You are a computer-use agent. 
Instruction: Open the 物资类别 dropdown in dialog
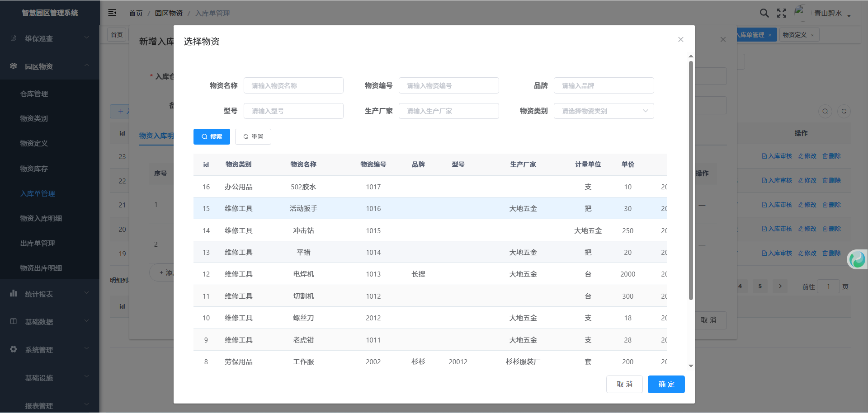pyautogui.click(x=604, y=111)
